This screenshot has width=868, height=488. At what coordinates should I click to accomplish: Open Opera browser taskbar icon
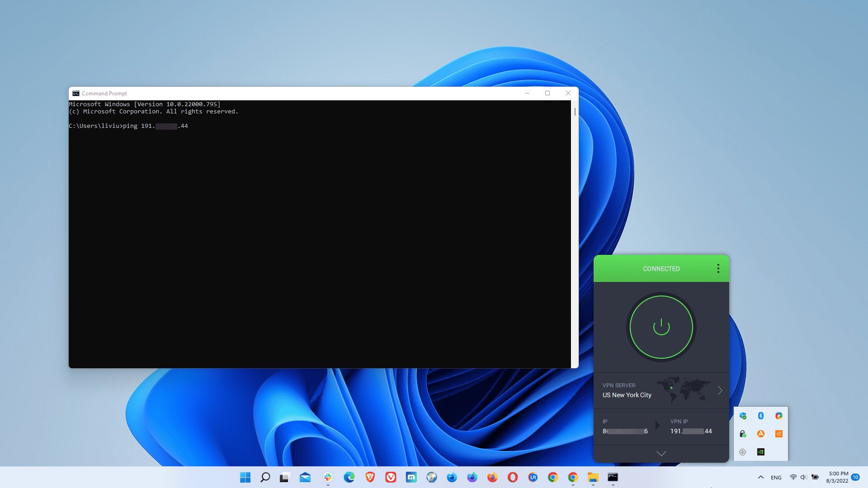click(512, 477)
